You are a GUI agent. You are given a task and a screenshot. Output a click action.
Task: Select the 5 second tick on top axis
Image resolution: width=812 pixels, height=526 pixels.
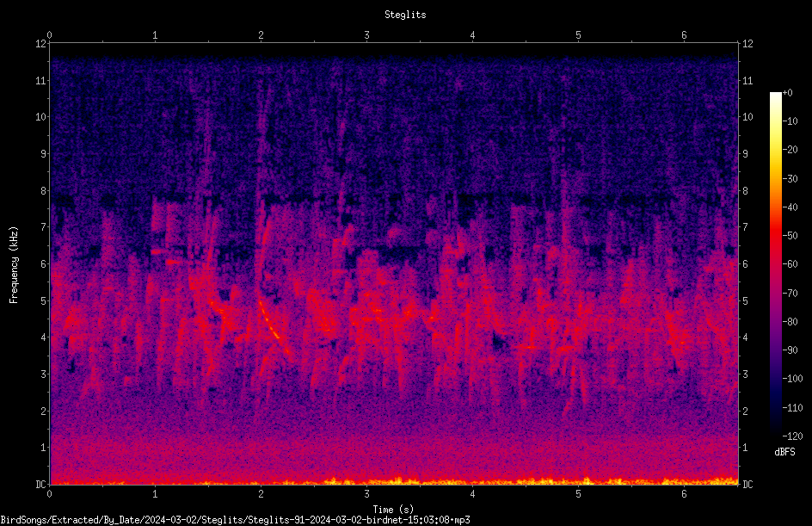coord(578,35)
